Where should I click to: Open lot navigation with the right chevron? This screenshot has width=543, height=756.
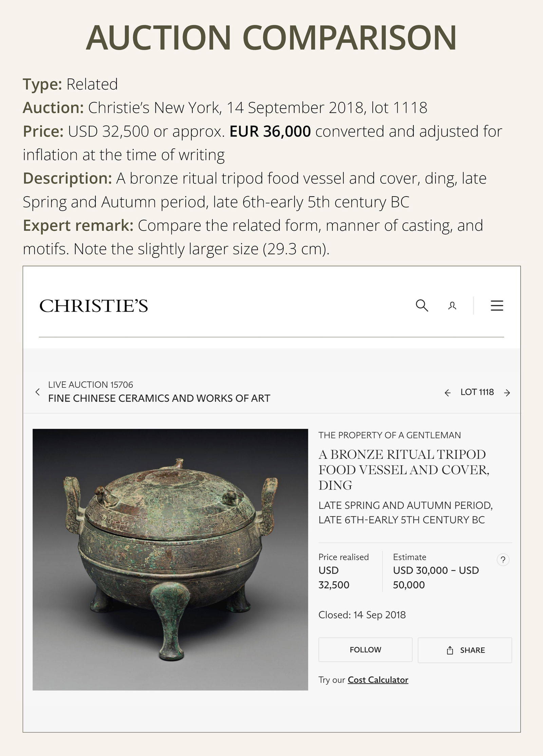(x=507, y=392)
